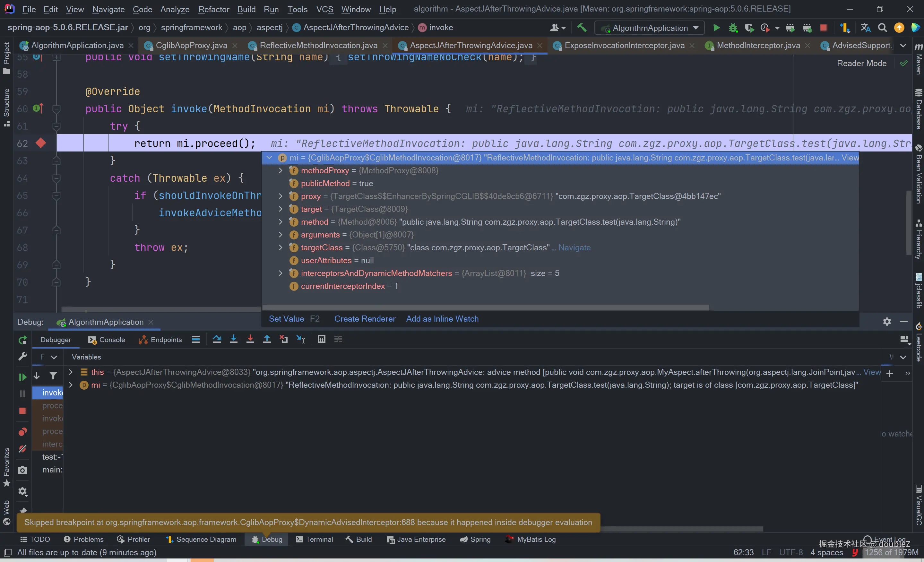Toggle the line 62 breakpoint marker
924x562 pixels.
point(41,143)
